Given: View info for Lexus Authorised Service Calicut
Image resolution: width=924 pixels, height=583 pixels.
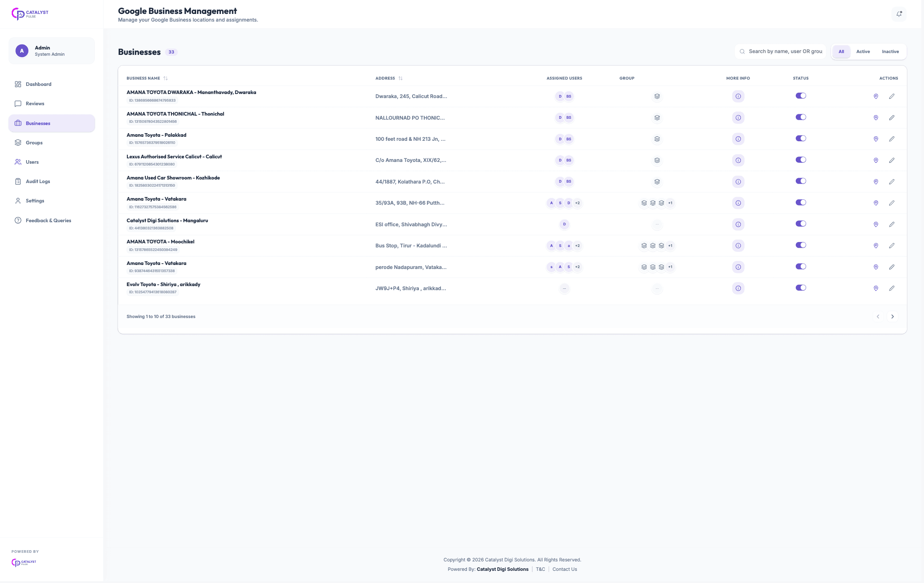Looking at the screenshot, I should pos(738,160).
